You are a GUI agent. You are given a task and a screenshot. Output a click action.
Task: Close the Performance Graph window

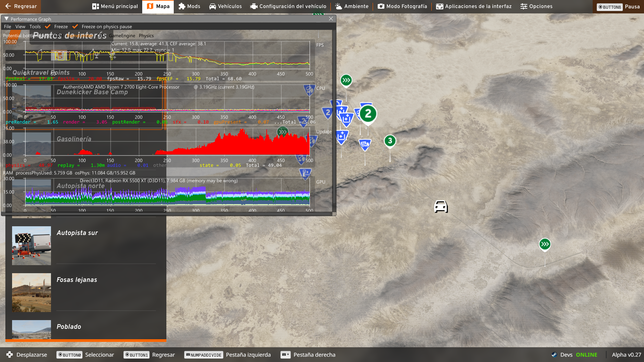click(331, 19)
